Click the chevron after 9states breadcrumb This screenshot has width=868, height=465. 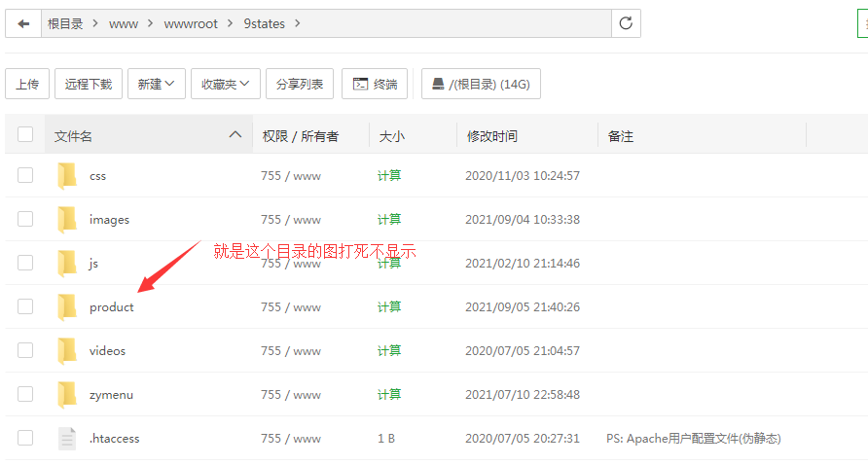[x=297, y=23]
